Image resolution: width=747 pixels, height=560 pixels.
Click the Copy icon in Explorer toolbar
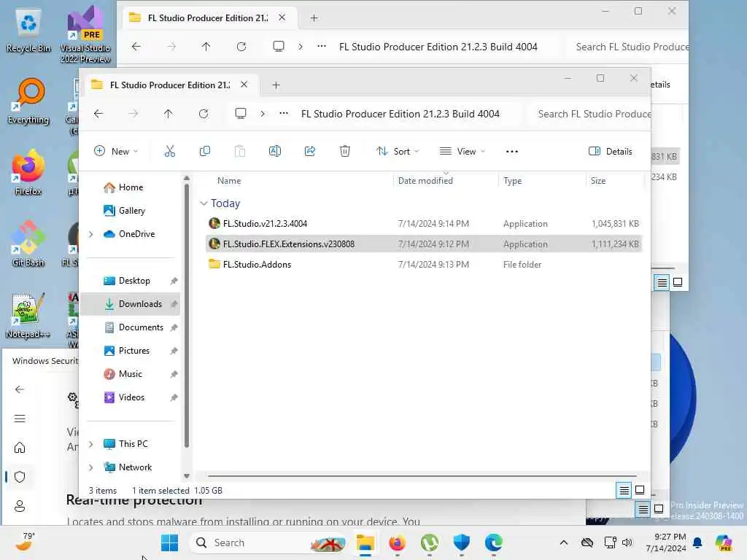(205, 152)
